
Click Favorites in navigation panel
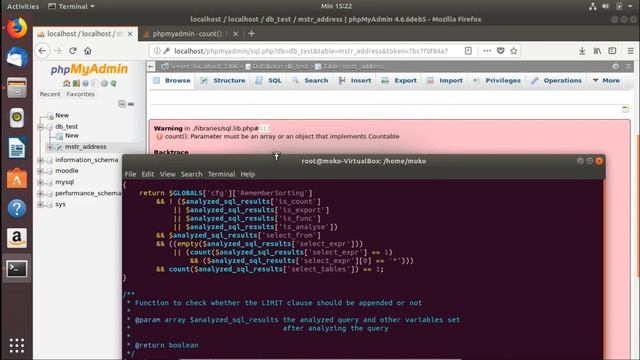point(80,94)
